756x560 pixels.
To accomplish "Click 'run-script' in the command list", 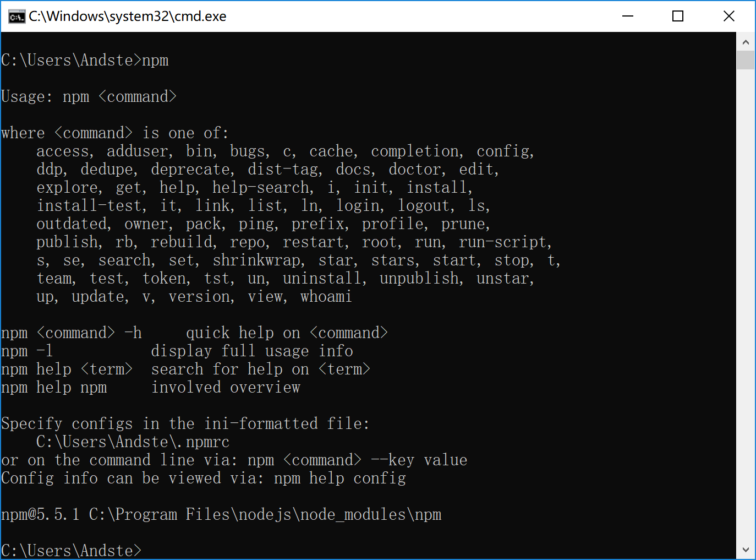I will point(505,242).
